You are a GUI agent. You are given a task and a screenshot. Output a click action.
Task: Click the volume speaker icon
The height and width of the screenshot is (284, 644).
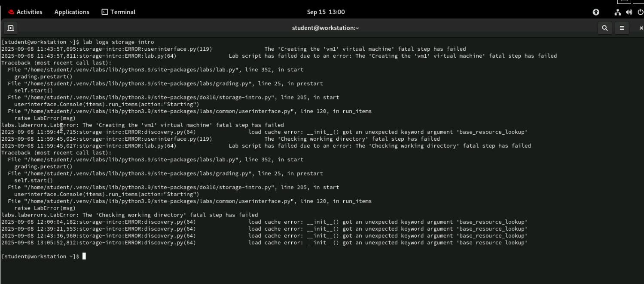[x=629, y=12]
